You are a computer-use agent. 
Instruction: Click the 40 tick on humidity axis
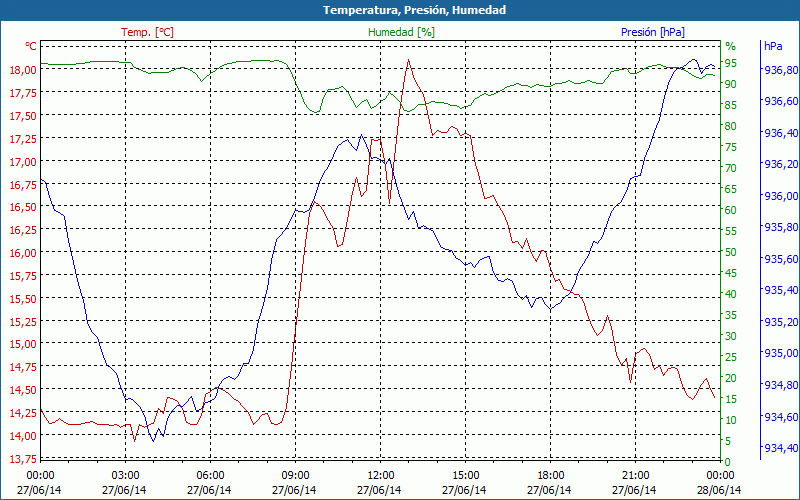(x=731, y=294)
